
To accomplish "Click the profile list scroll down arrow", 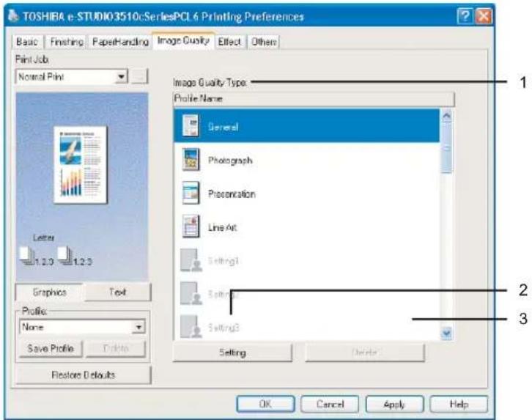I will click(x=447, y=333).
